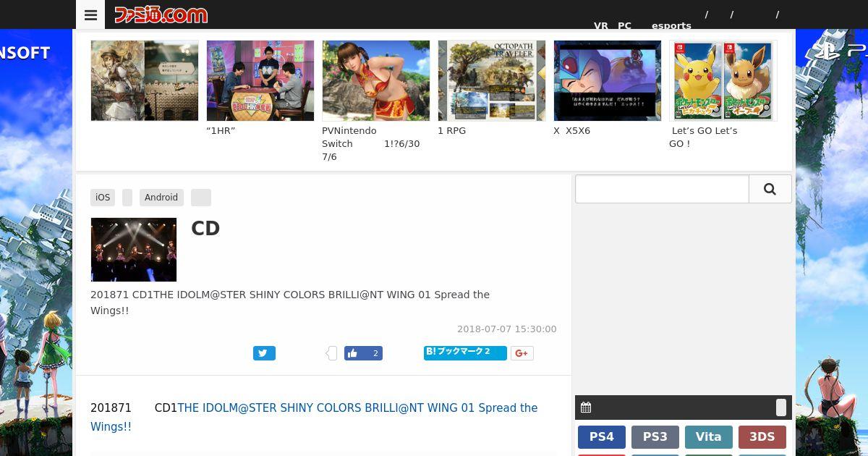The height and width of the screenshot is (456, 868).
Task: Open the "Let's GO Let's GO !" headline
Action: [703, 138]
